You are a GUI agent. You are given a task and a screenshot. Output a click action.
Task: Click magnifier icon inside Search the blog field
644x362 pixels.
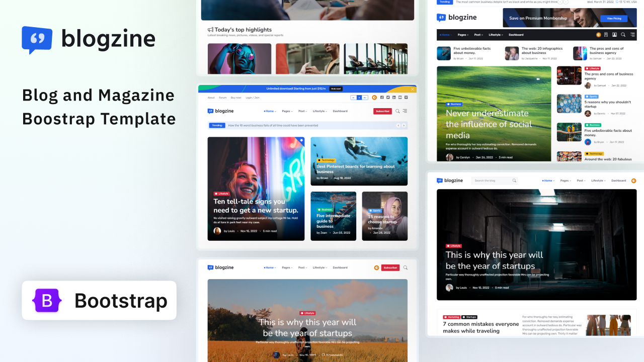click(x=514, y=180)
